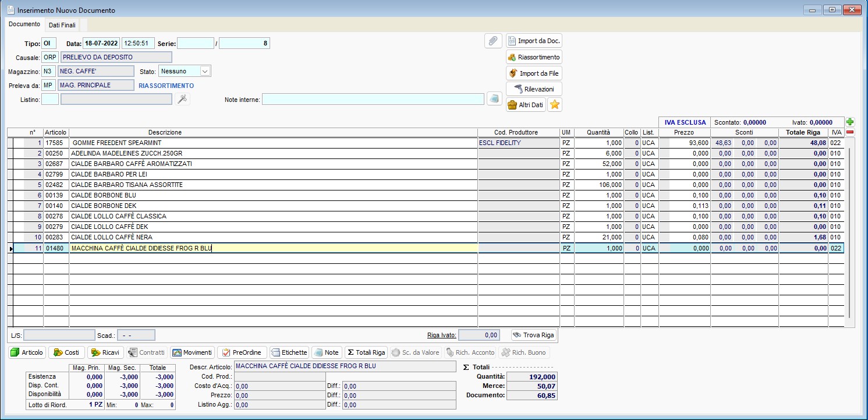Image resolution: width=868 pixels, height=420 pixels.
Task: Open the internal notes editor icon
Action: 494,99
